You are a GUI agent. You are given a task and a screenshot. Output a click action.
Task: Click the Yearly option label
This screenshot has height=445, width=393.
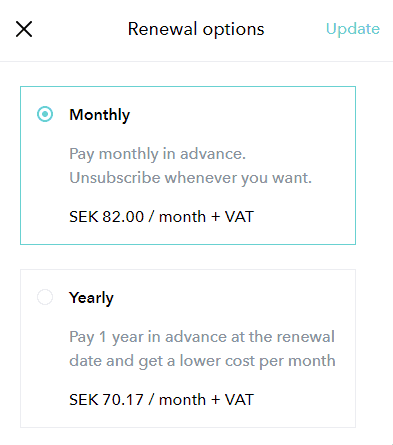[x=91, y=298]
